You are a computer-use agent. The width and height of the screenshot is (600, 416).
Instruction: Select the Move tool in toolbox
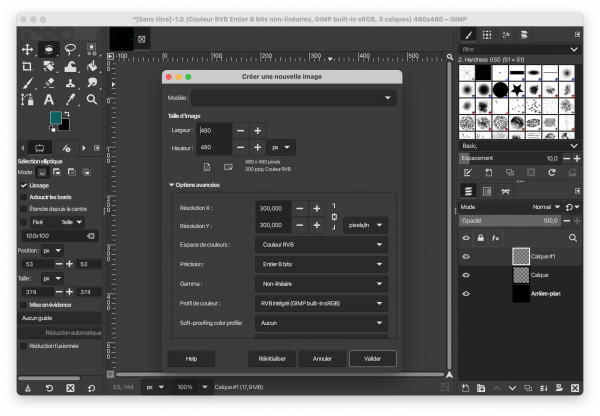pyautogui.click(x=27, y=49)
